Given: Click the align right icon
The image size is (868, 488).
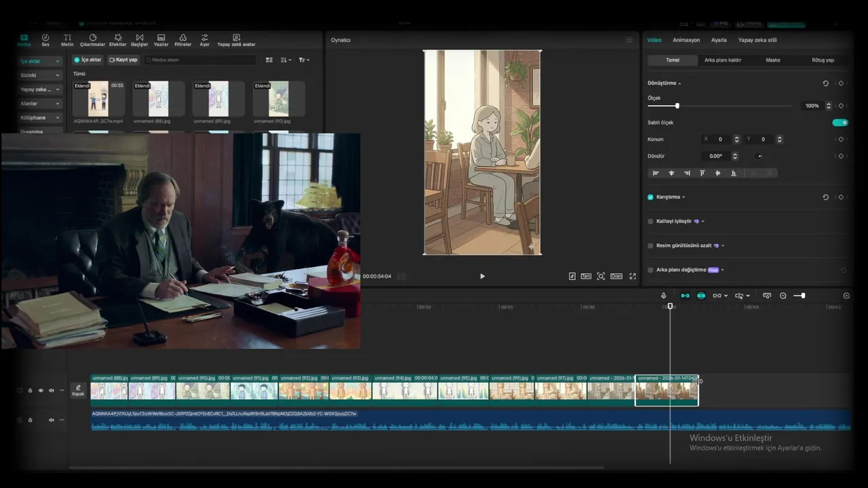Looking at the screenshot, I should click(x=687, y=174).
